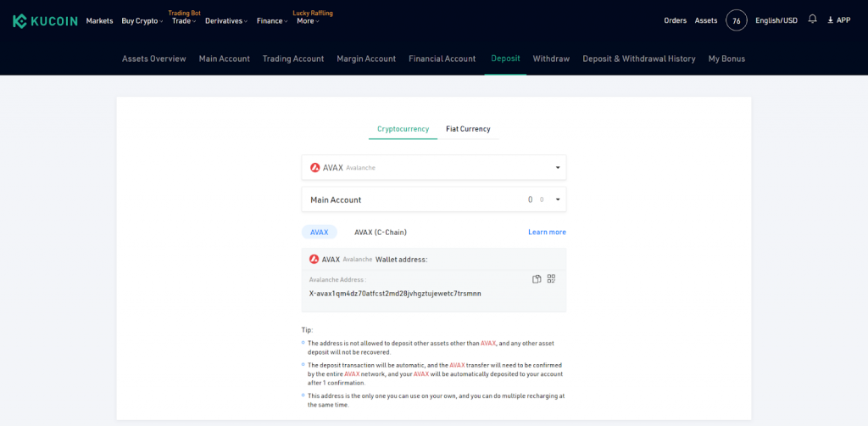The height and width of the screenshot is (426, 868).
Task: Open Orders in the header
Action: pyautogui.click(x=676, y=20)
